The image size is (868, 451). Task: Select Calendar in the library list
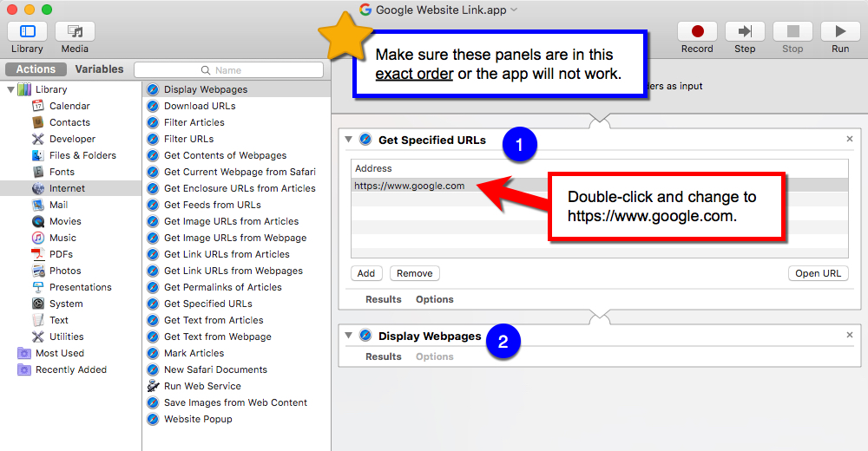point(69,106)
